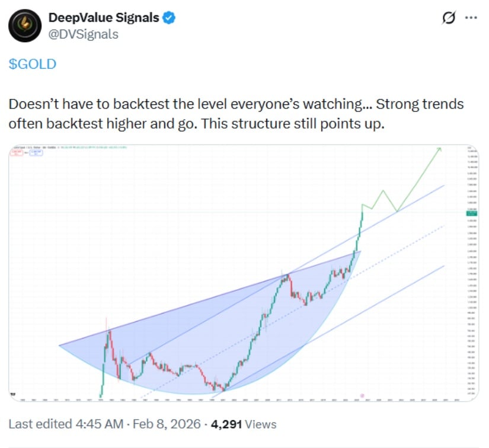Click the TradingView logo on the chart
Screen dimensions: 489x448
(x=13, y=393)
